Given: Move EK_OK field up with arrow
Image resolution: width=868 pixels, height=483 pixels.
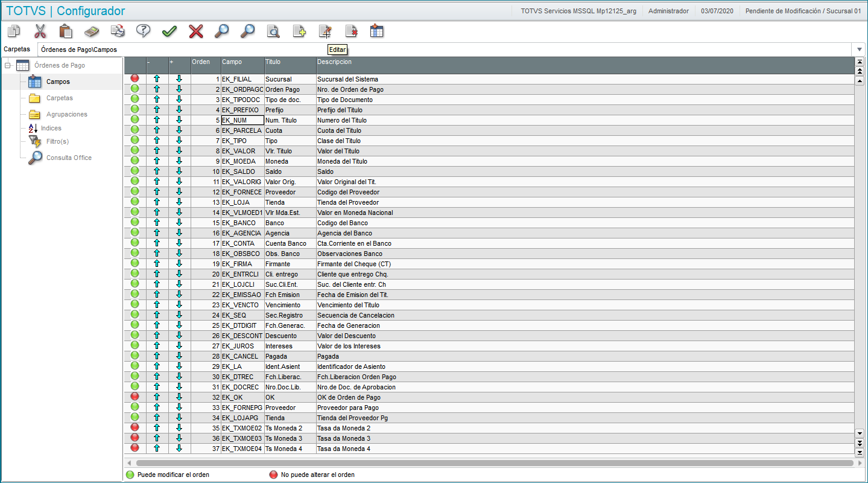Looking at the screenshot, I should pos(157,397).
